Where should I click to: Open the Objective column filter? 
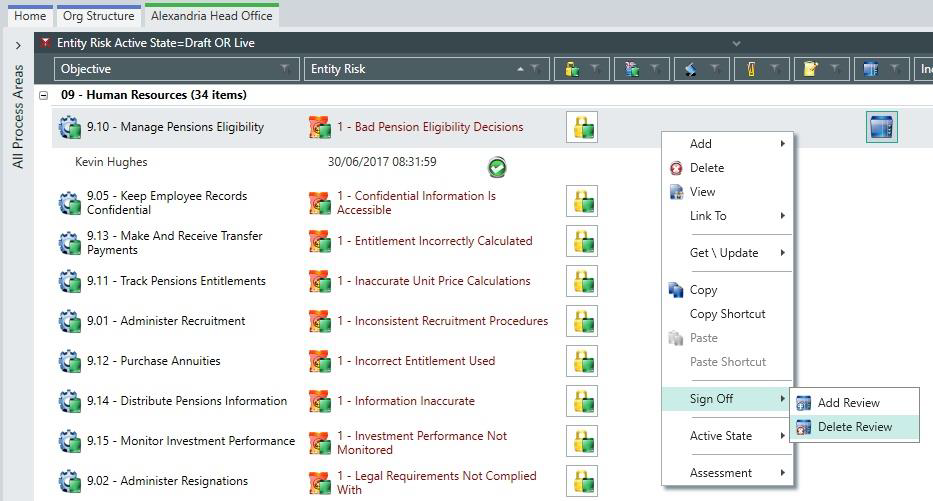click(x=286, y=69)
